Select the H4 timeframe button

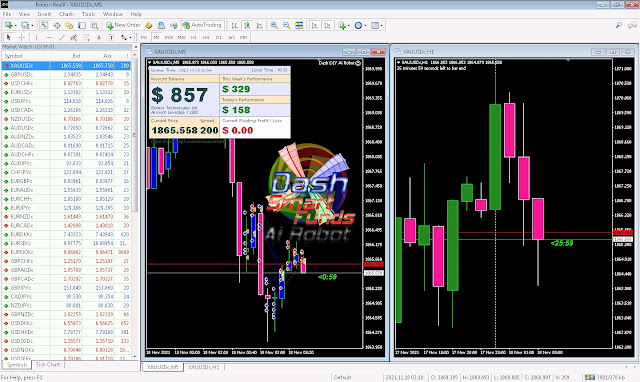(x=206, y=38)
